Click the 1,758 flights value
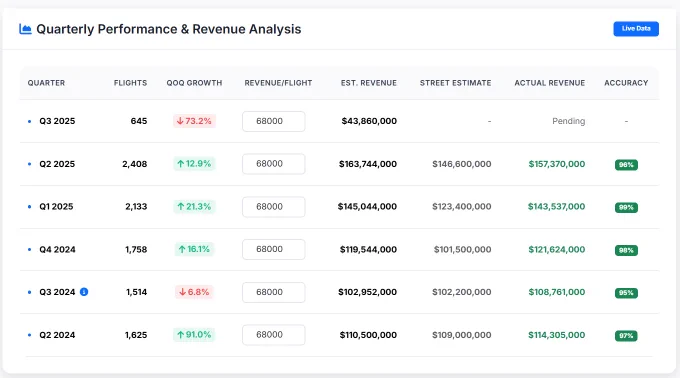Image resolution: width=680 pixels, height=378 pixels. click(136, 249)
